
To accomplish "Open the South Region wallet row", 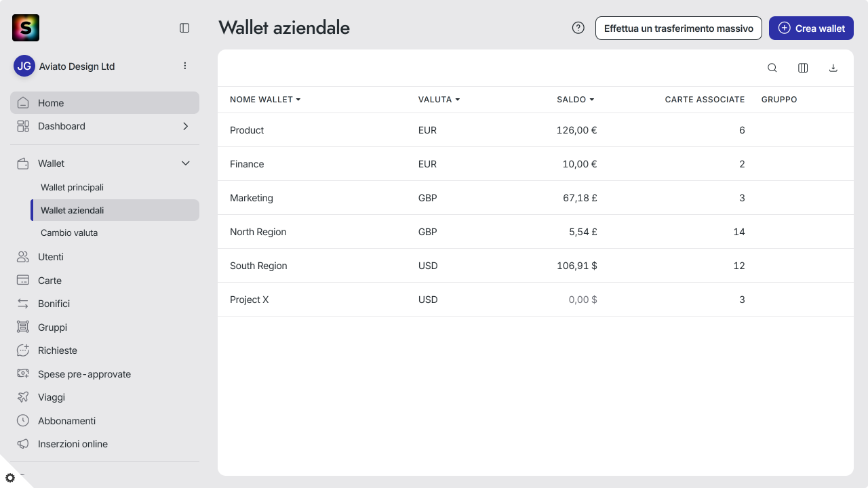I will pos(535,266).
